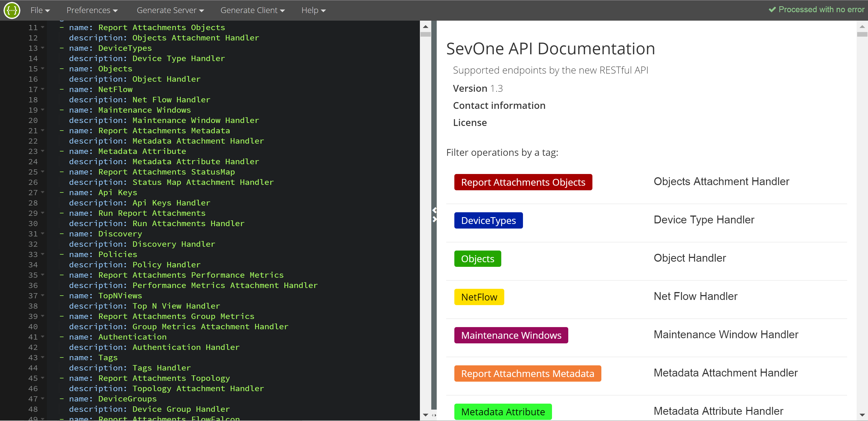This screenshot has height=421, width=868.
Task: Select the DeviceTypes tag filter button
Action: click(x=489, y=220)
